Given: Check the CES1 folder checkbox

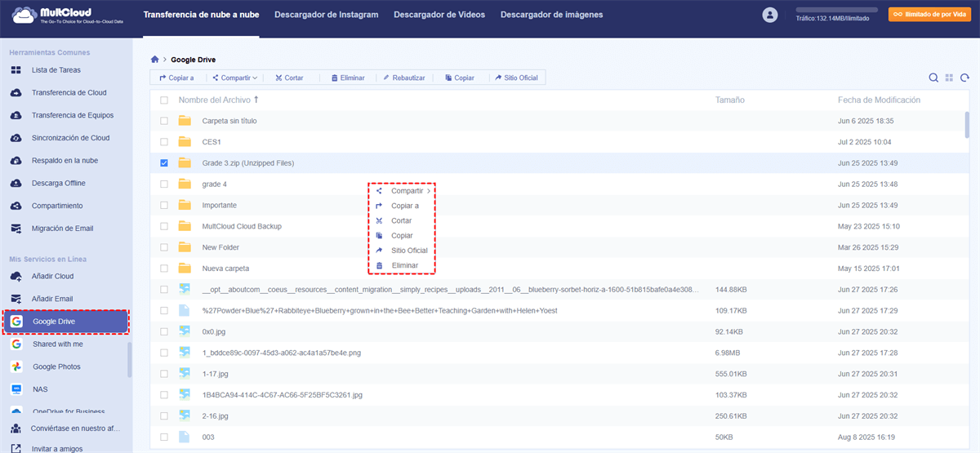Looking at the screenshot, I should [x=164, y=142].
